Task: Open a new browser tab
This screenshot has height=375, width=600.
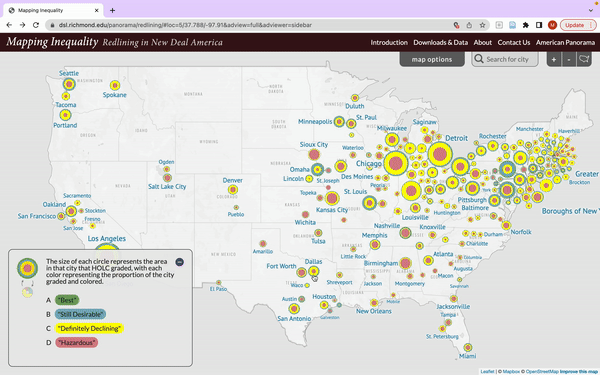Action: pyautogui.click(x=112, y=10)
